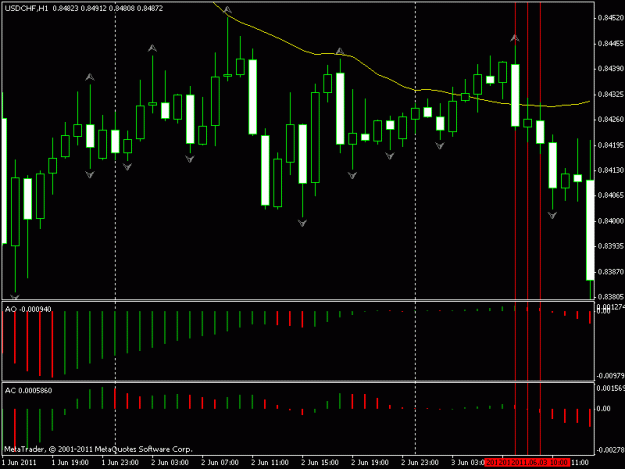Select the down fractal arrow at the chart's bottom-left corner
Viewport: 625px width, 469px height.
pyautogui.click(x=15, y=297)
